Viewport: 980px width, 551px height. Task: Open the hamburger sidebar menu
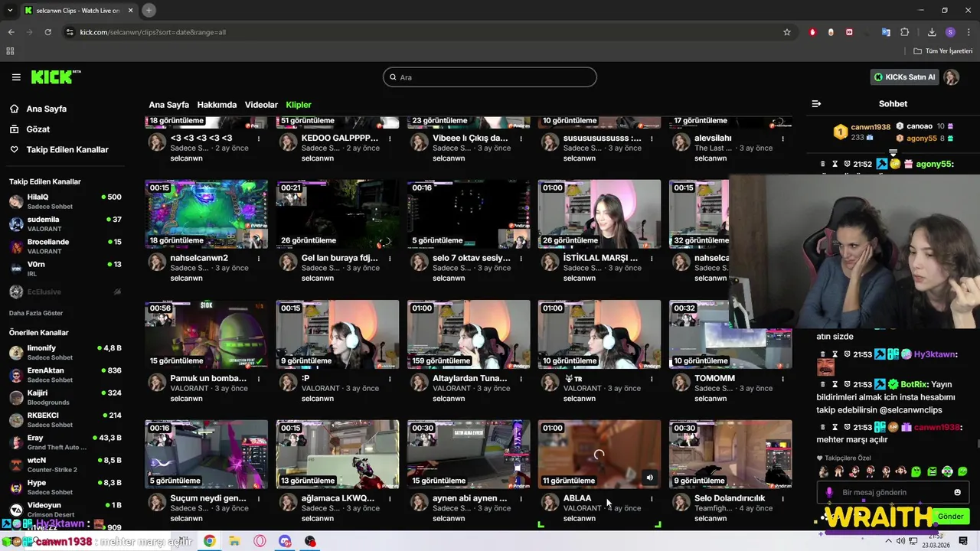(x=16, y=77)
